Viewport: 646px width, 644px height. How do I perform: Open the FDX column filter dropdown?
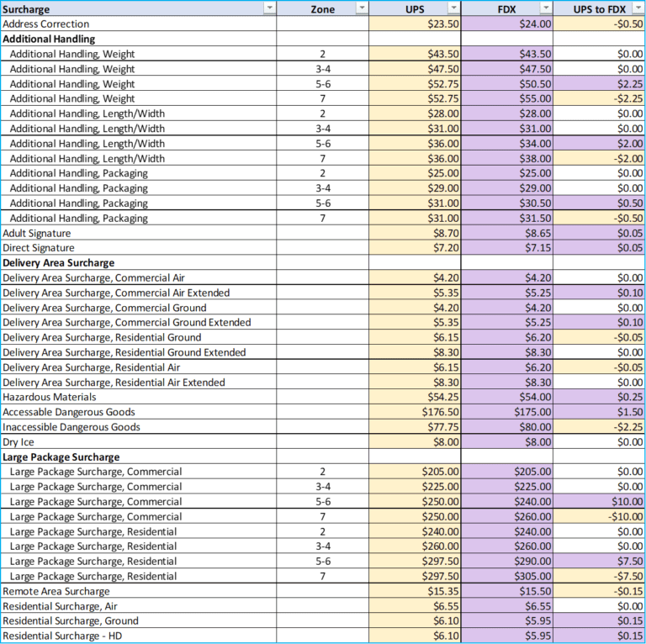pyautogui.click(x=546, y=8)
